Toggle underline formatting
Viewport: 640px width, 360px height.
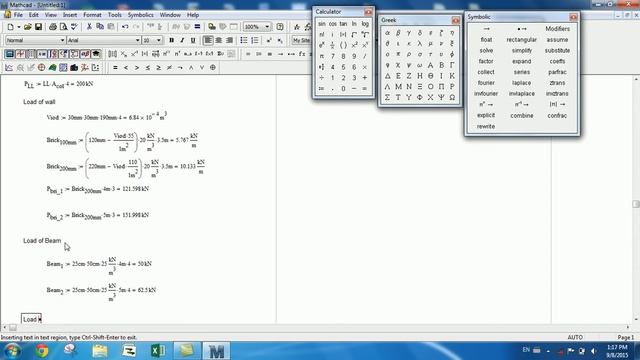click(x=193, y=40)
